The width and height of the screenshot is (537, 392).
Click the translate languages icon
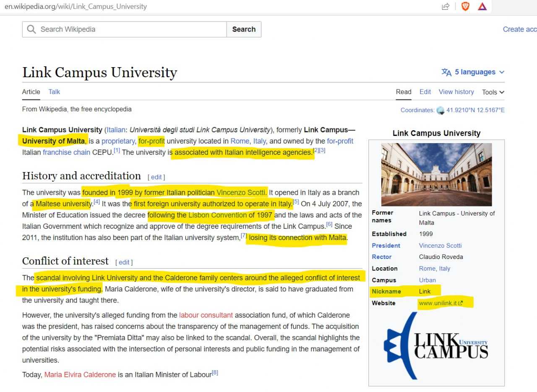pos(446,72)
